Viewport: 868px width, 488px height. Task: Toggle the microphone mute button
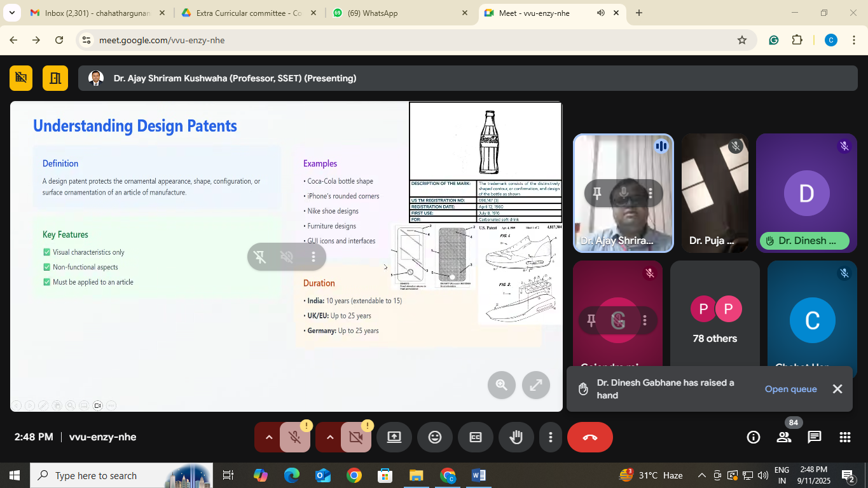[x=294, y=437]
